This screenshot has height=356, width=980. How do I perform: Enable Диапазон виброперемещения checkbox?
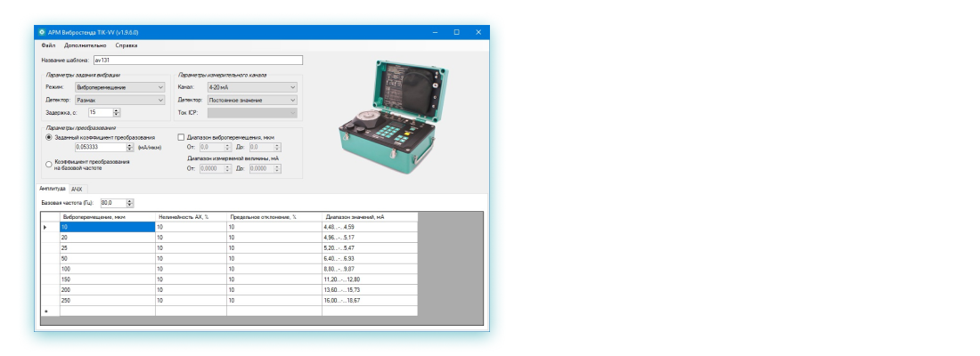[x=181, y=137]
